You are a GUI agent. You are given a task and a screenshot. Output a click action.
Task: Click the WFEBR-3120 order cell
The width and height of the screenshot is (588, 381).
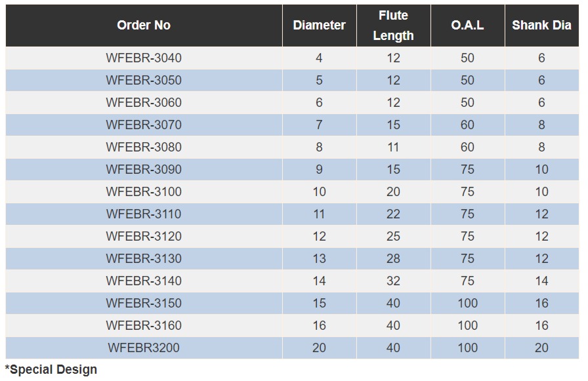(x=144, y=237)
